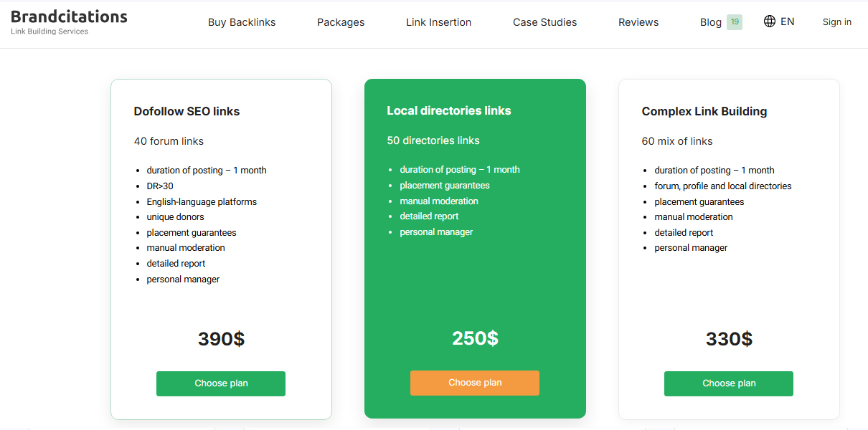
Task: Open Link Insertion in the navigation
Action: tap(438, 22)
